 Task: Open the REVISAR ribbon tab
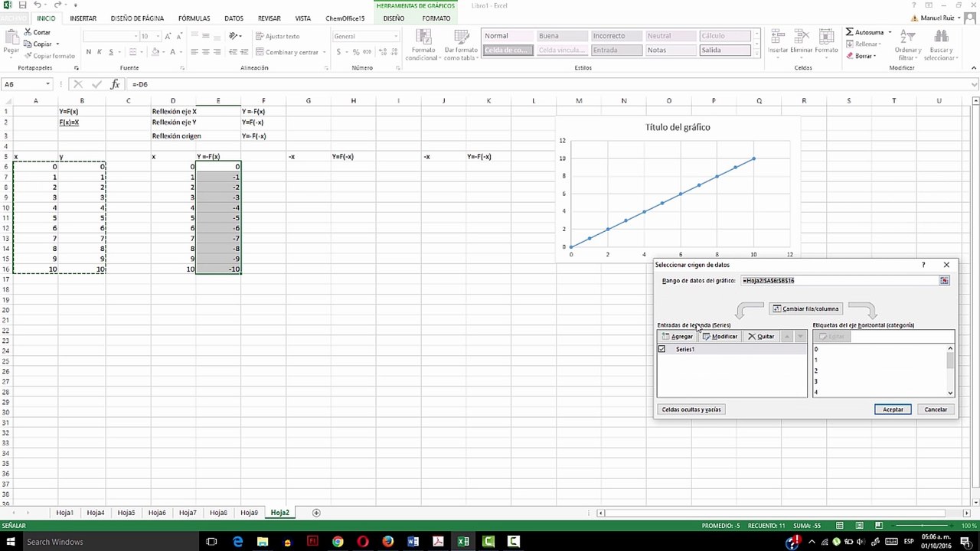click(269, 18)
